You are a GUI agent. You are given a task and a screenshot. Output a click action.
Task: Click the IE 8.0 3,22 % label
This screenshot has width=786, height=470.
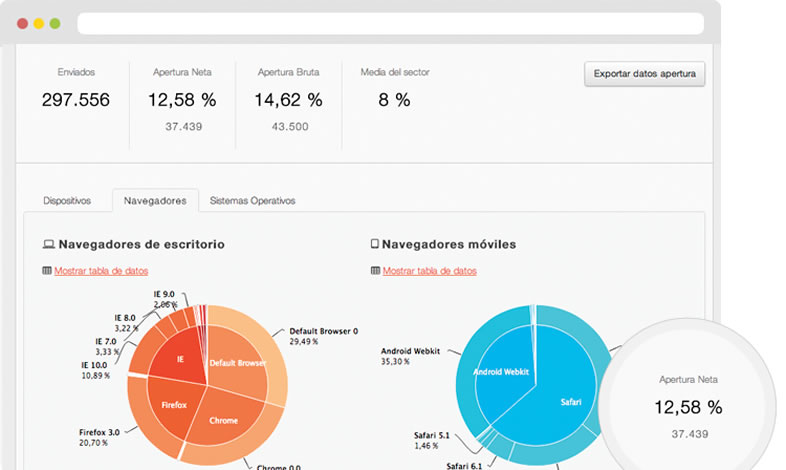coord(126,323)
